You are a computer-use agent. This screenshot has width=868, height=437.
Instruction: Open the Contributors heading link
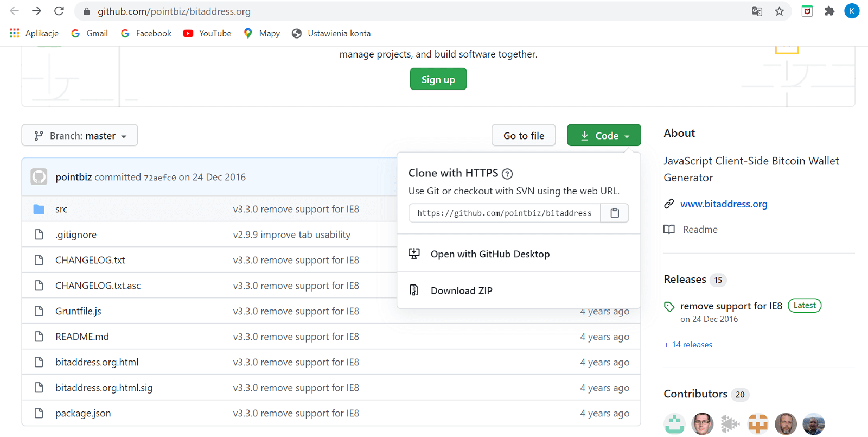[x=695, y=394]
